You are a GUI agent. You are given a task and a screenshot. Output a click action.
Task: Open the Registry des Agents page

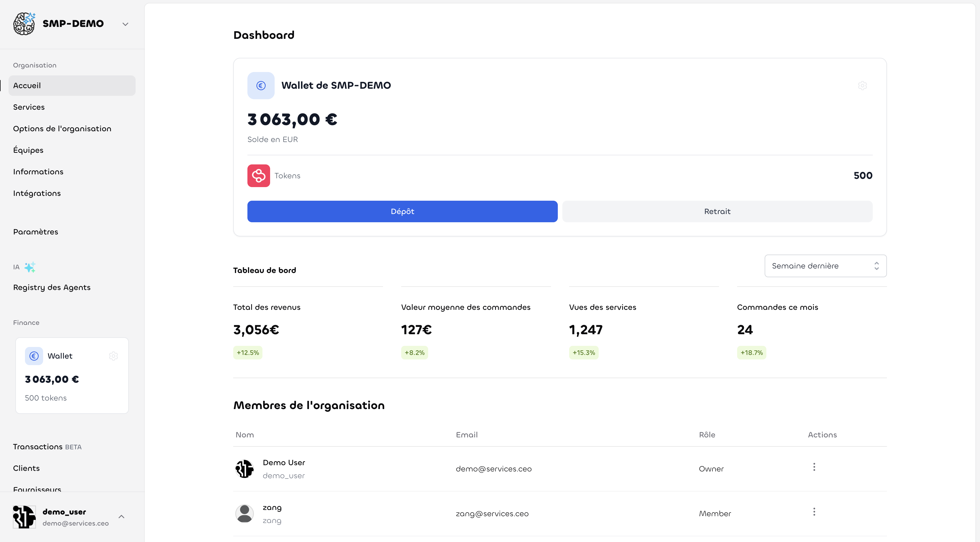pyautogui.click(x=52, y=287)
